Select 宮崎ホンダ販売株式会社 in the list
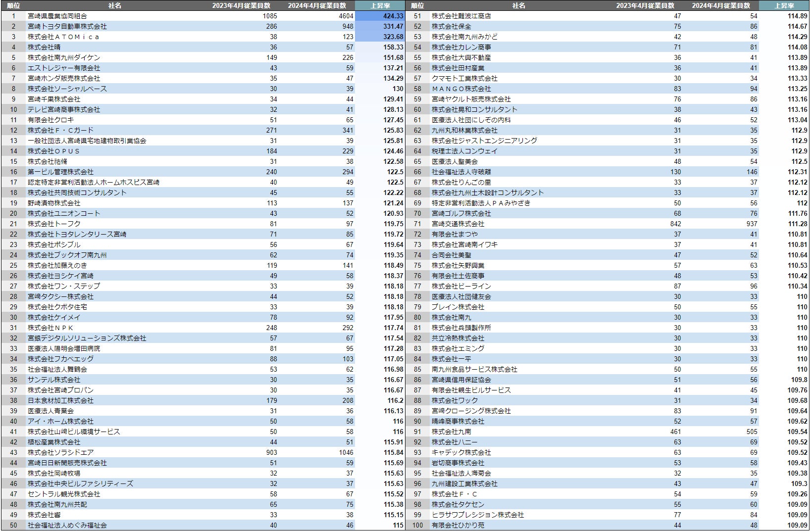 64,78
